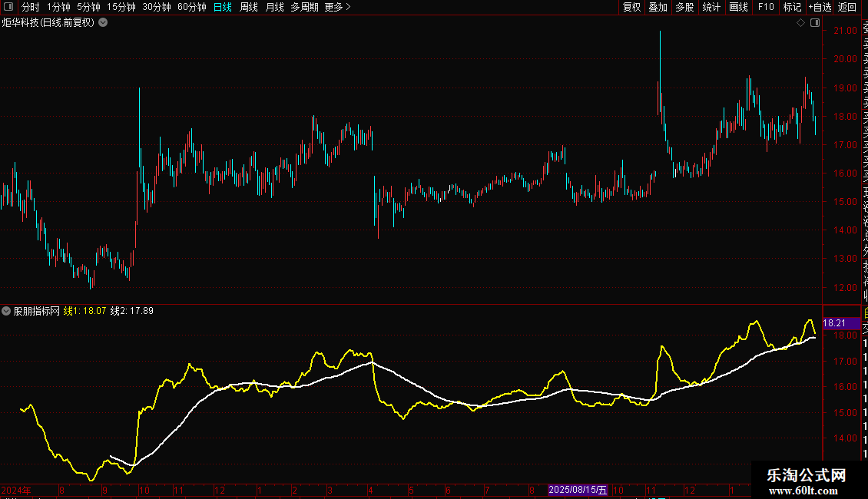Click the 12.00 price axis label
The height and width of the screenshot is (499, 868).
click(845, 288)
